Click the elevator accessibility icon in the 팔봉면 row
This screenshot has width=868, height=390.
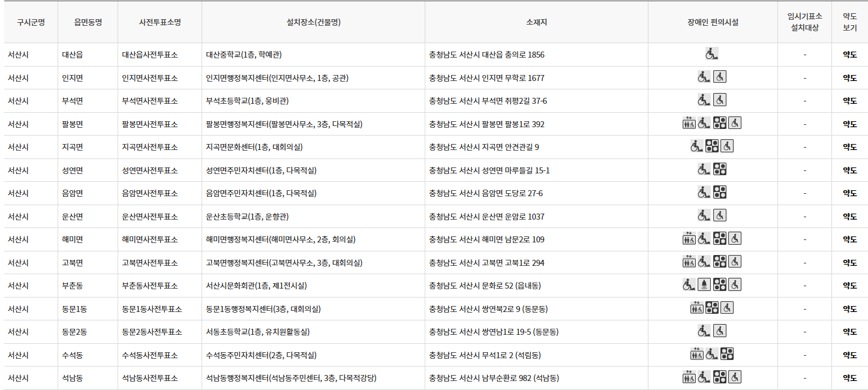(x=689, y=124)
